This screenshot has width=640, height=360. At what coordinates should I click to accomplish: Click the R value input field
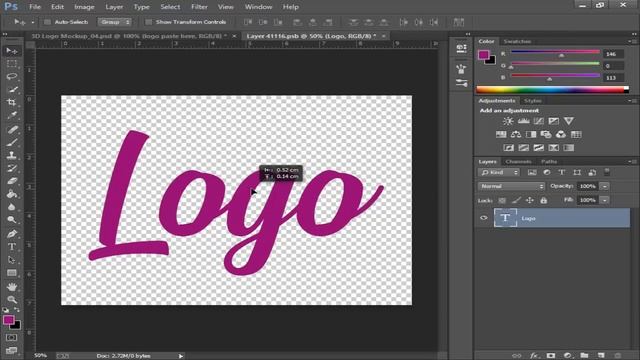point(613,54)
